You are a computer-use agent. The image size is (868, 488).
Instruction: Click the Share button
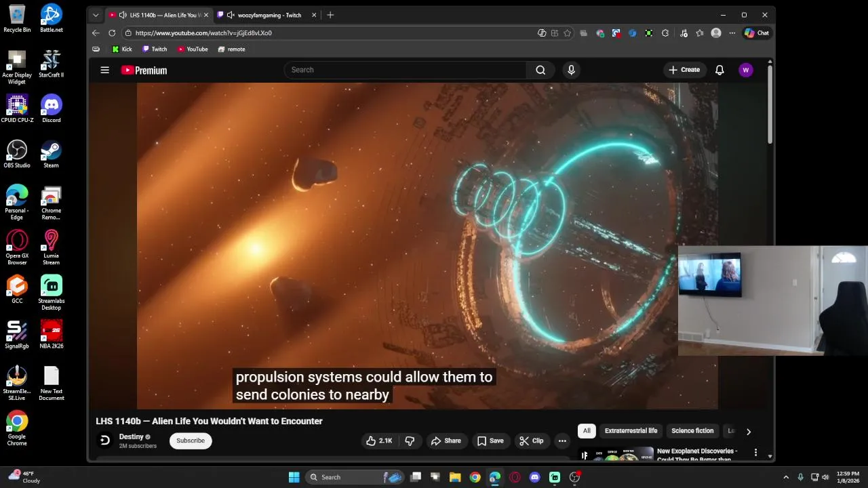[446, 441]
